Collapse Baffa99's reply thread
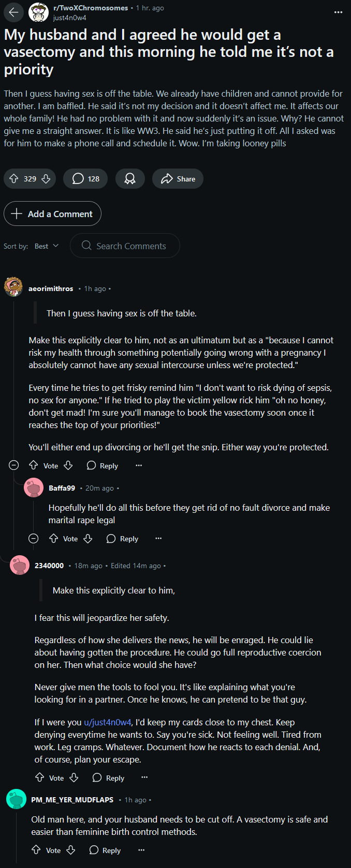Screen dimensions: 351x868 click(34, 539)
